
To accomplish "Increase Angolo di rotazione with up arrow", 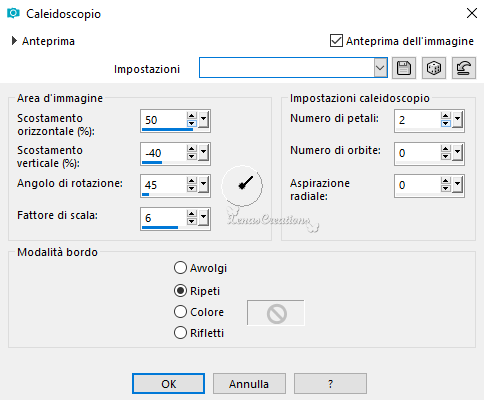I will tap(191, 181).
